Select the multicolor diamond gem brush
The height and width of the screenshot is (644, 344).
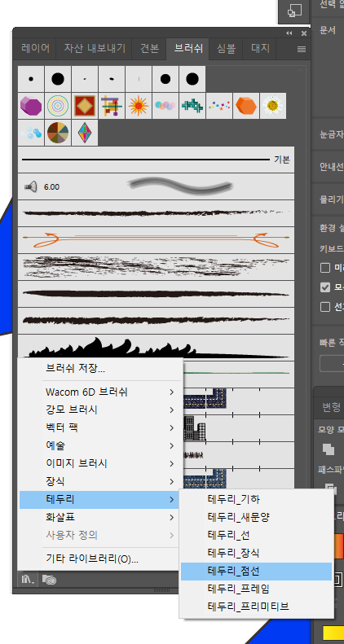[85, 133]
